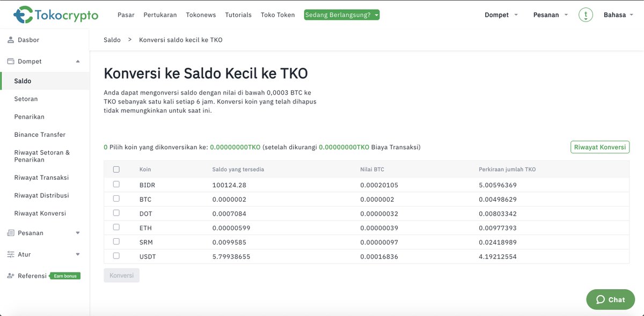644x316 pixels.
Task: Click the Dasbor person icon
Action: click(11, 40)
